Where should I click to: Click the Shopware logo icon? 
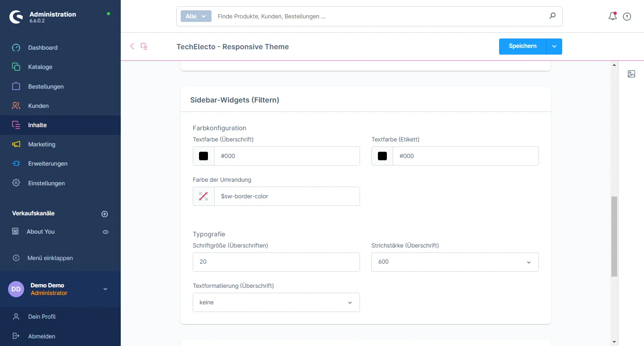[16, 17]
